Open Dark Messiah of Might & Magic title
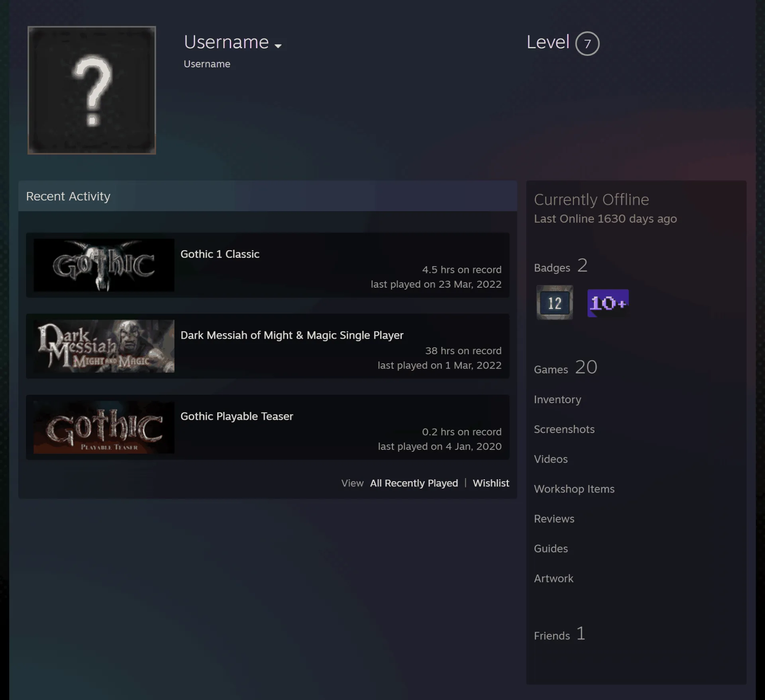Viewport: 765px width, 700px height. 292,335
